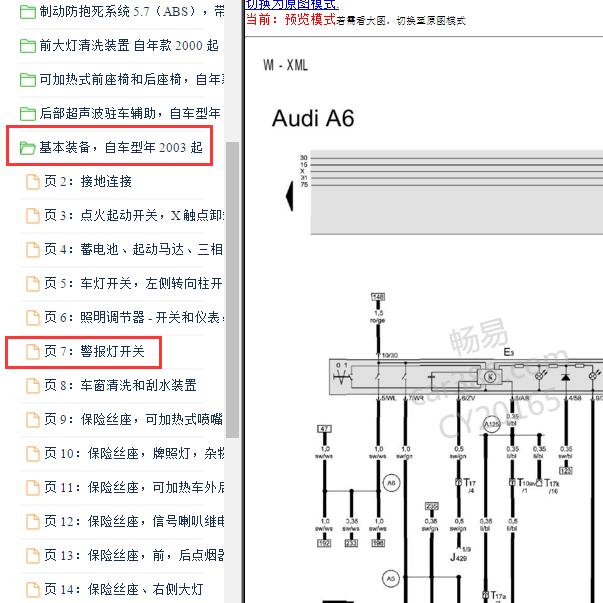Select 页 11：保险丝座，可加热车外
Viewport: 603px width, 603px height.
click(125, 487)
